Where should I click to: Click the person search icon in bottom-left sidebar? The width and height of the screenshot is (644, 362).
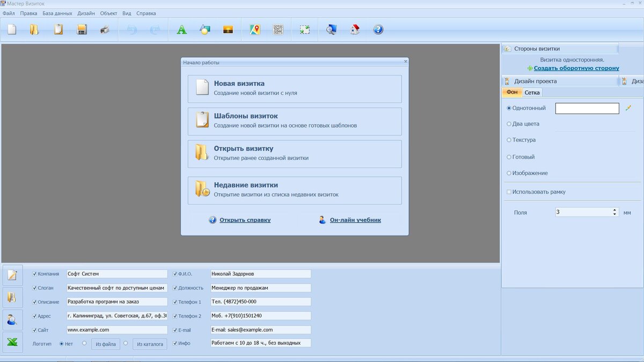point(12,320)
